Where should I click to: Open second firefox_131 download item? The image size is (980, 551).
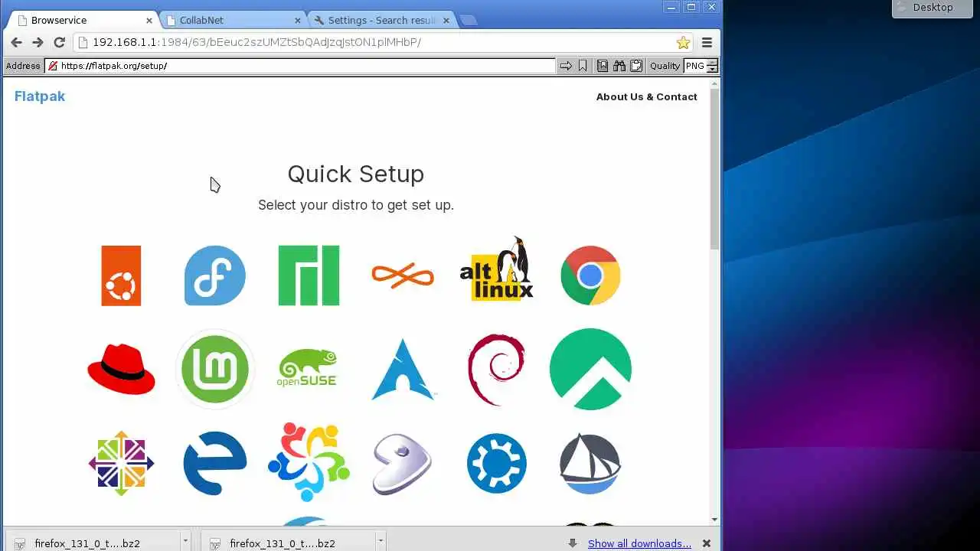pyautogui.click(x=289, y=541)
